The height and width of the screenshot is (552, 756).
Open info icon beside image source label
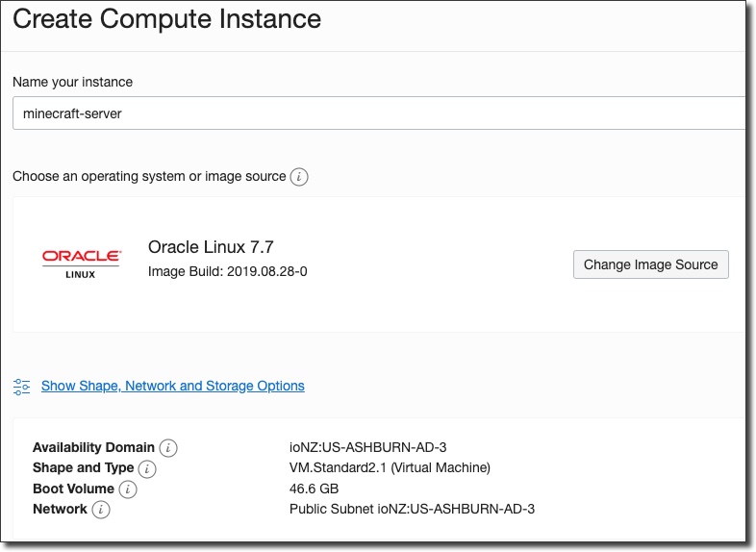pos(299,177)
